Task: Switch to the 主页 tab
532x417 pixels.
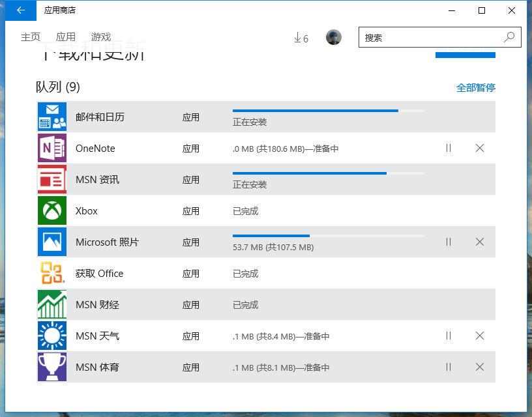Action: pyautogui.click(x=31, y=37)
